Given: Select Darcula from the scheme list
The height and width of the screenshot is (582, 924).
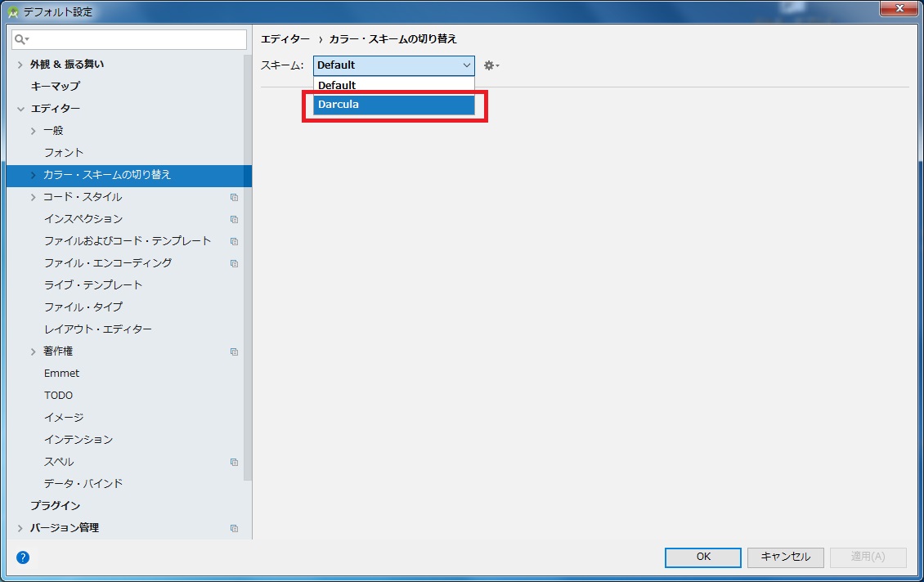Looking at the screenshot, I should [393, 105].
